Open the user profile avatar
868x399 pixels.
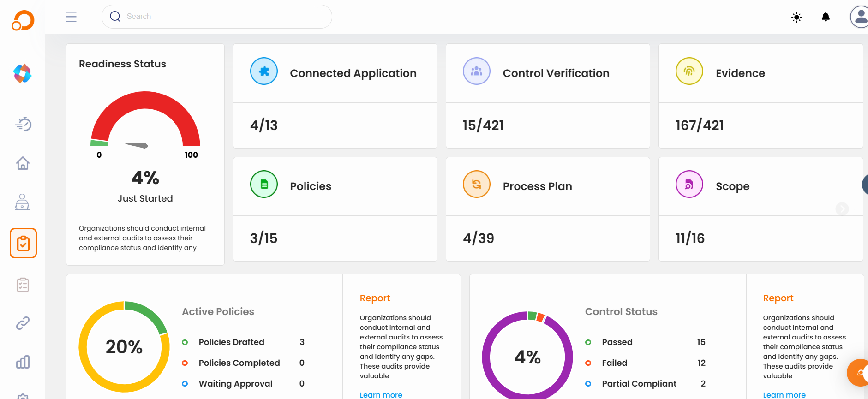[860, 17]
